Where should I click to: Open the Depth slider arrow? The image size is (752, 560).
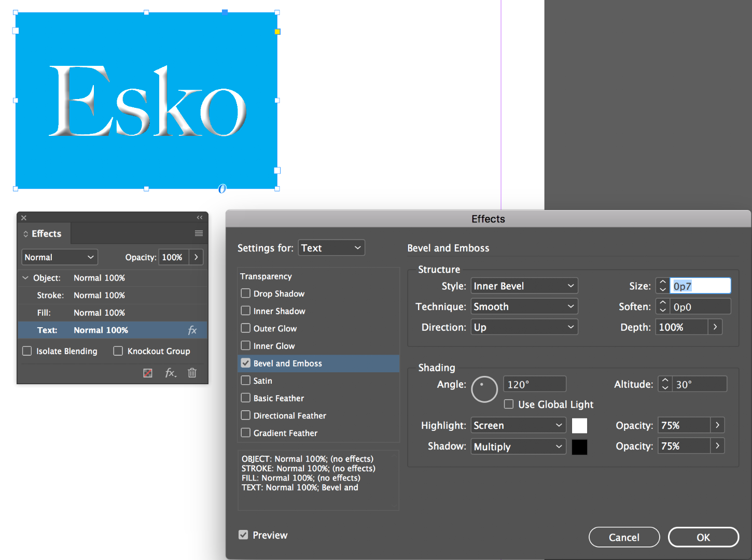715,327
